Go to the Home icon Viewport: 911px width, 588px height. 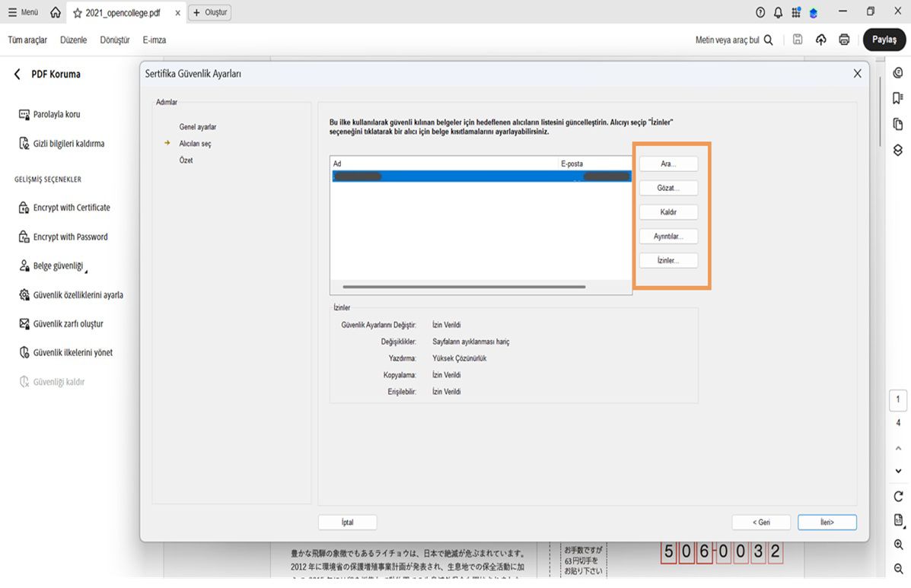coord(56,12)
